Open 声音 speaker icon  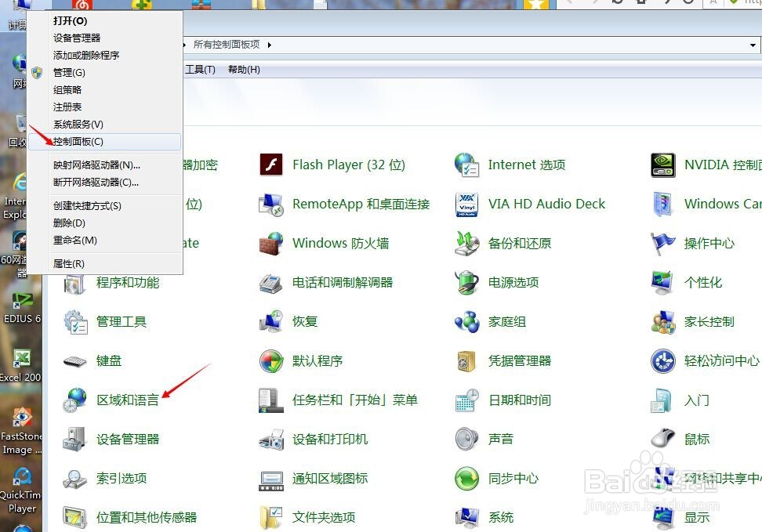click(466, 440)
